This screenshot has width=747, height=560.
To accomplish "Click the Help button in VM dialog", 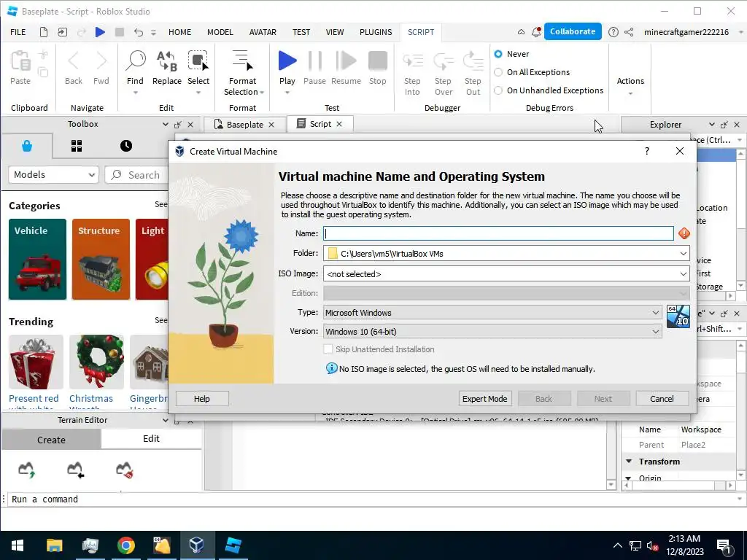I will pyautogui.click(x=202, y=399).
